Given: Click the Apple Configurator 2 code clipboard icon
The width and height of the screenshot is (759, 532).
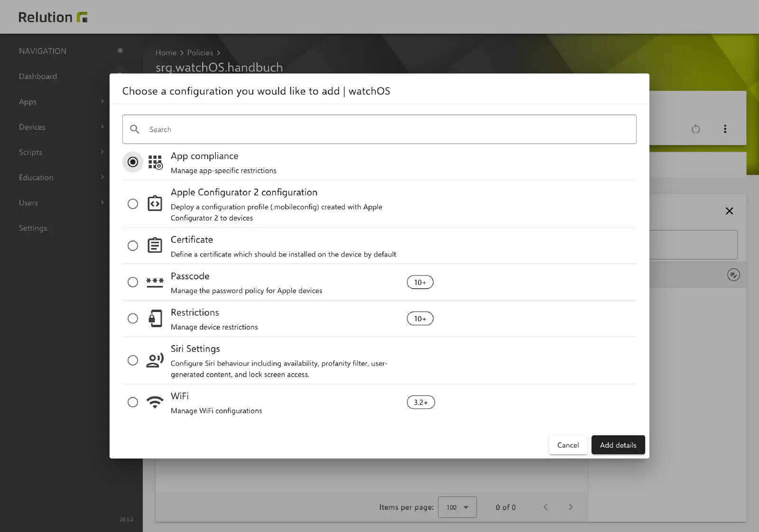Looking at the screenshot, I should [155, 203].
